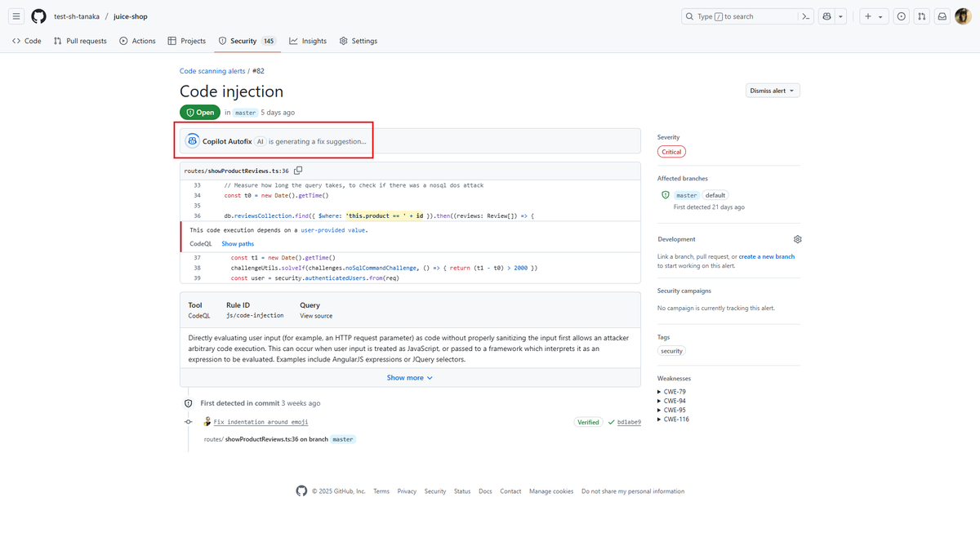Click create a new branch link
980x551 pixels.
point(767,256)
